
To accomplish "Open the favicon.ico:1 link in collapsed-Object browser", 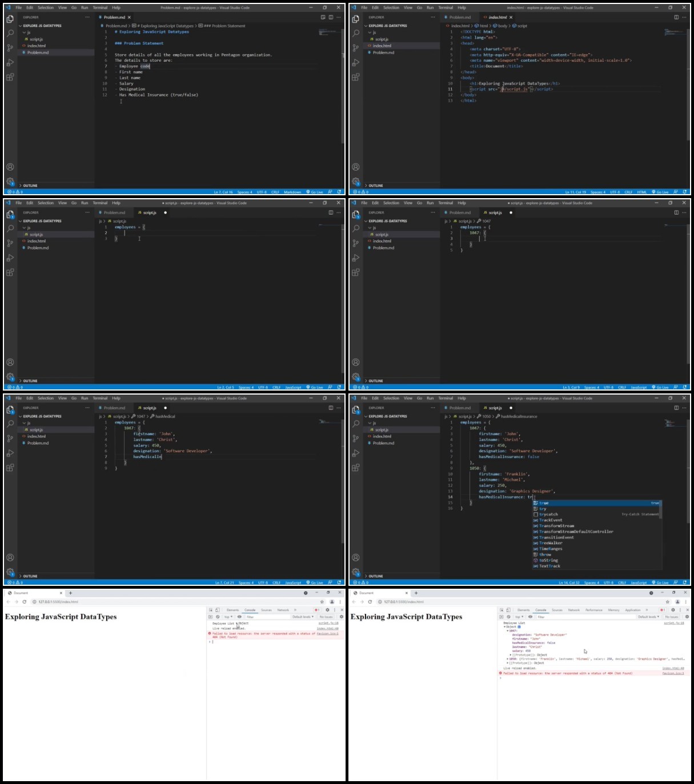I will click(x=328, y=633).
